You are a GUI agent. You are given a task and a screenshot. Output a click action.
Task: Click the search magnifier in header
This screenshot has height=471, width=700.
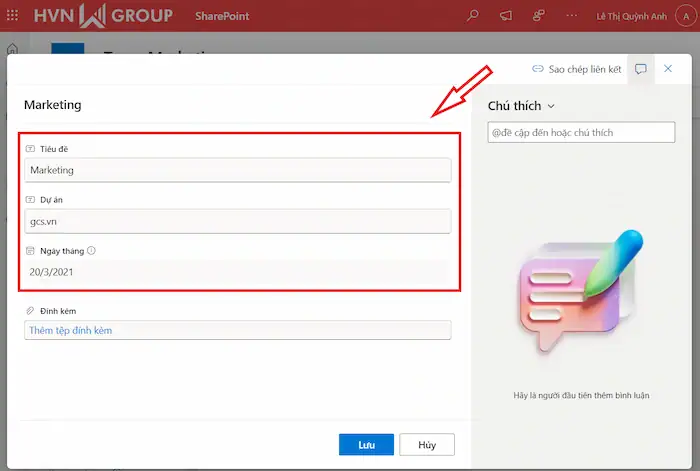point(473,16)
